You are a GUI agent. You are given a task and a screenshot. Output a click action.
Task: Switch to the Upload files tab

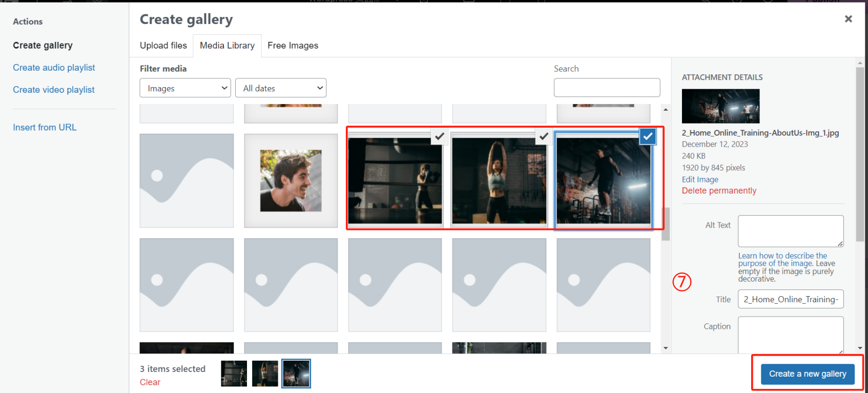click(x=163, y=46)
